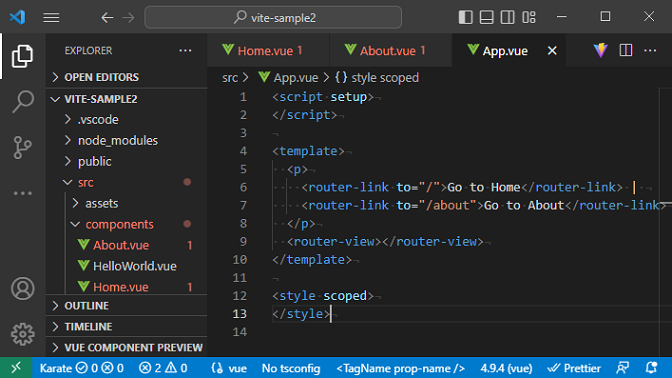672x378 pixels.
Task: Open Karate status bar item
Action: click(x=81, y=368)
